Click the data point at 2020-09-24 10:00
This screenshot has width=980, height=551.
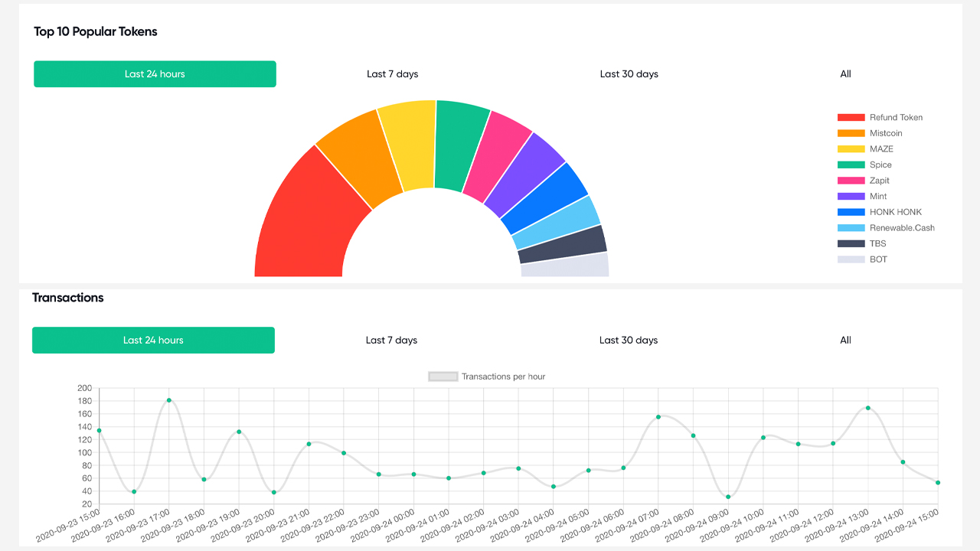coord(763,438)
